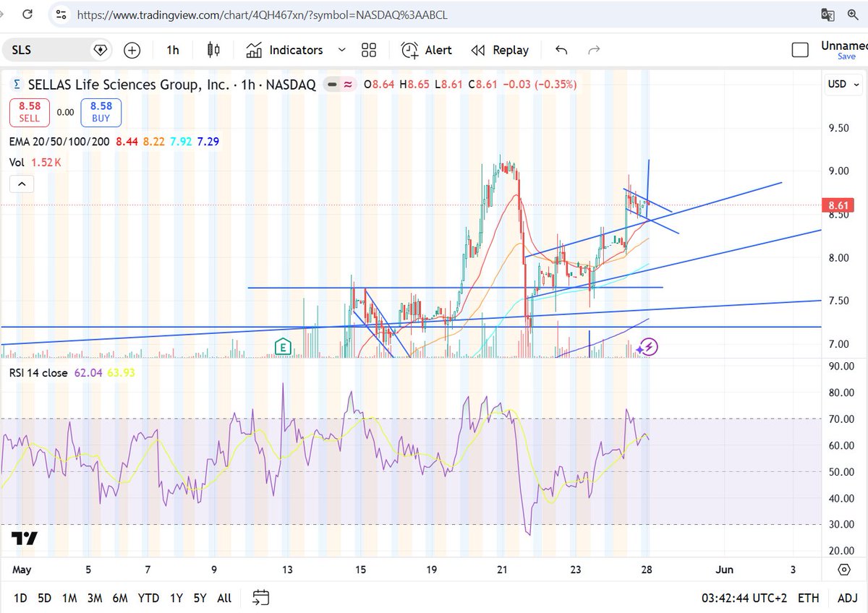868x613 pixels.
Task: Collapse the indicator legend chevron
Action: click(21, 184)
